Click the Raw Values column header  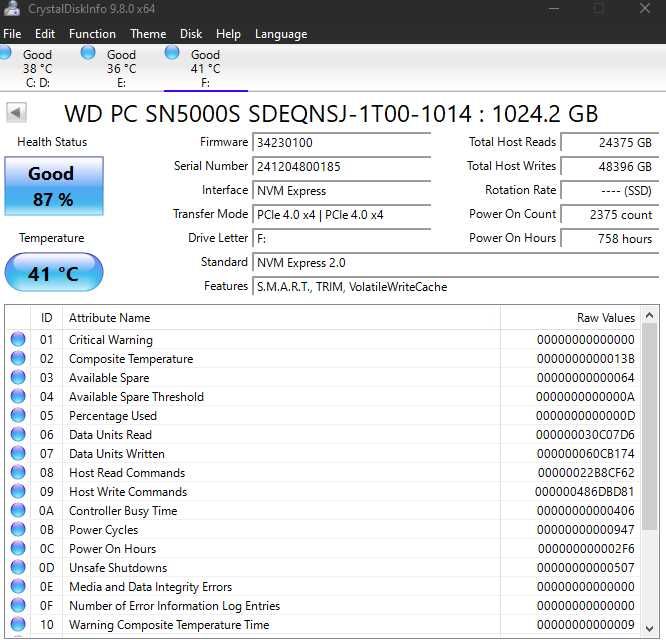570,318
